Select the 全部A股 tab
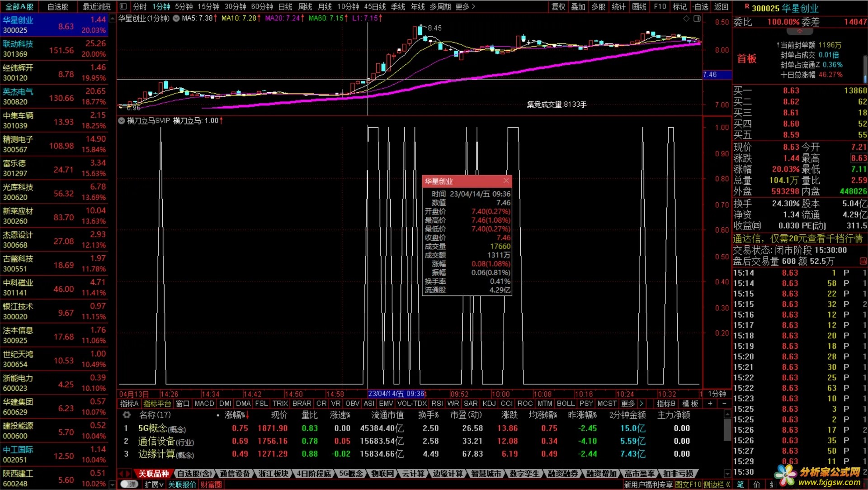 click(19, 6)
